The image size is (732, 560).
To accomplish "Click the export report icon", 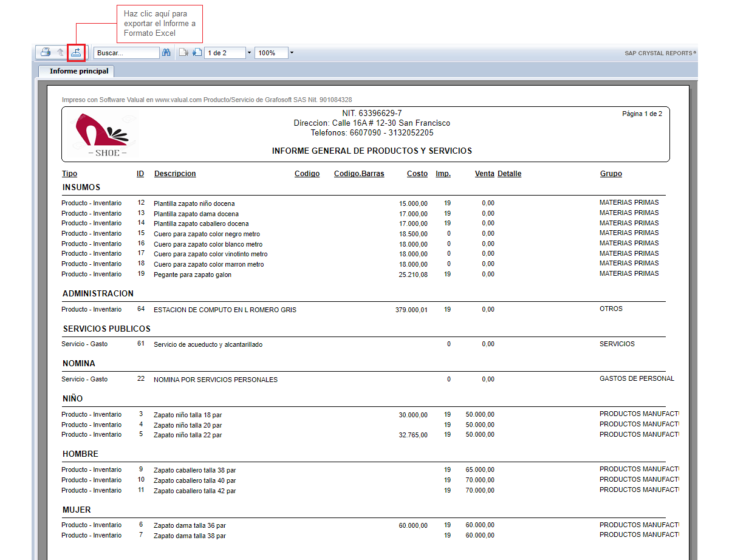I will [76, 53].
